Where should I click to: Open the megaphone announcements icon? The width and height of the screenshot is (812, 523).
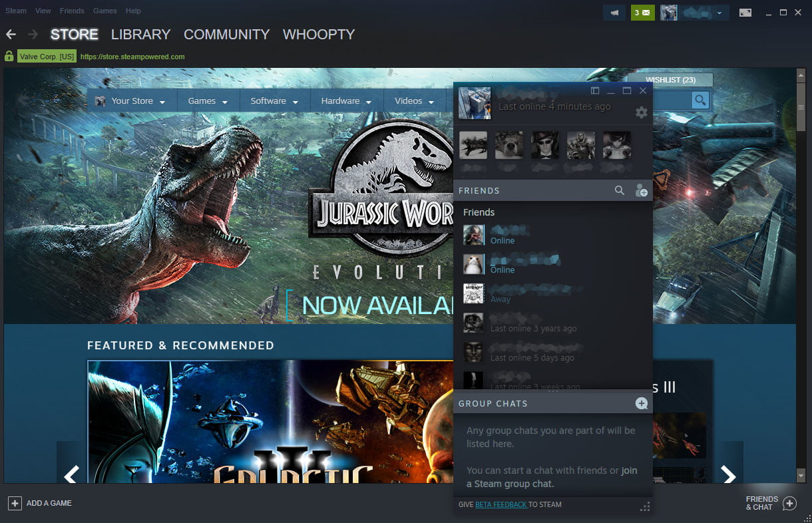(x=614, y=13)
